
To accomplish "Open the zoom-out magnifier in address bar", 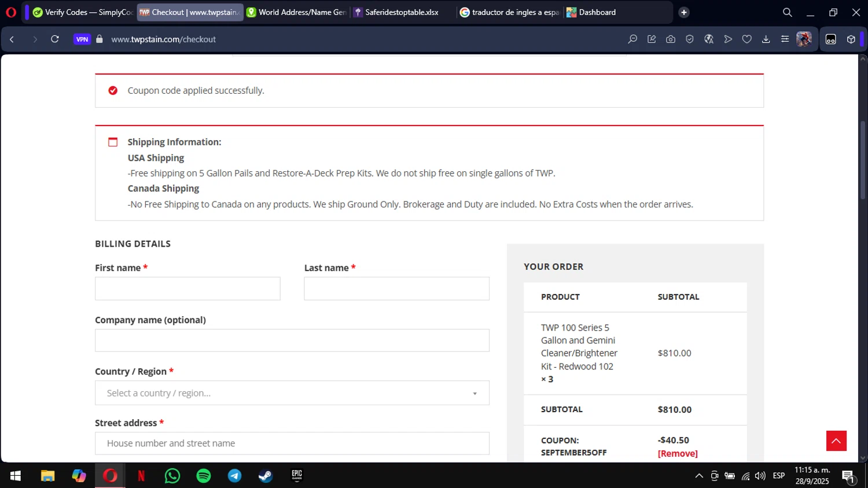I will click(x=632, y=39).
